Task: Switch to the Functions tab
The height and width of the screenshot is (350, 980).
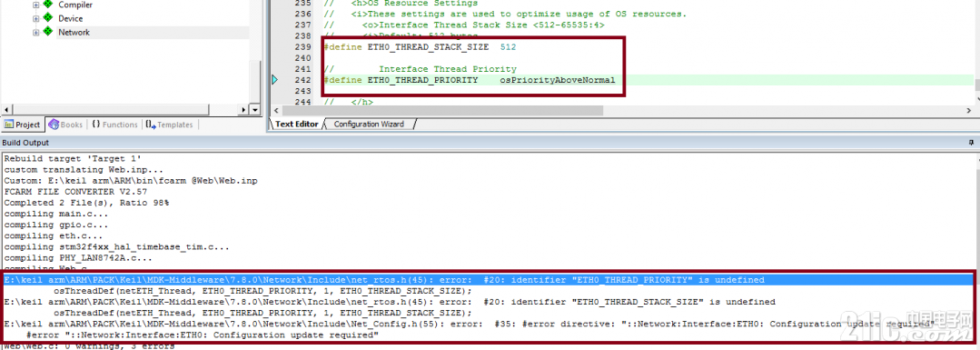Action: coord(114,125)
